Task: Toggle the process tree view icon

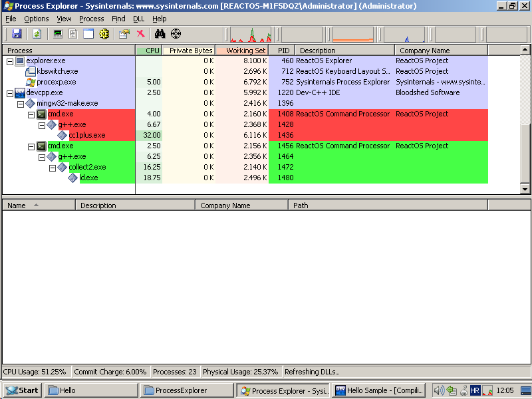Action: 73,34
